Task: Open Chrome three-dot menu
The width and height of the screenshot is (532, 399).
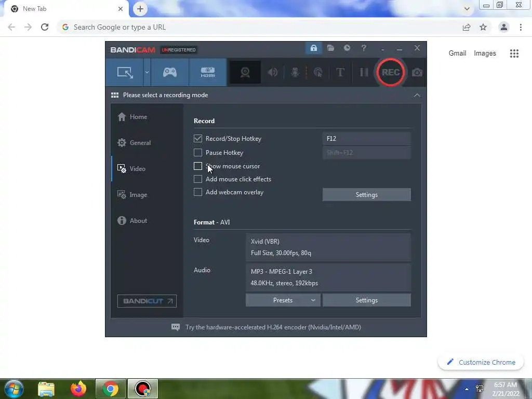Action: point(521,27)
